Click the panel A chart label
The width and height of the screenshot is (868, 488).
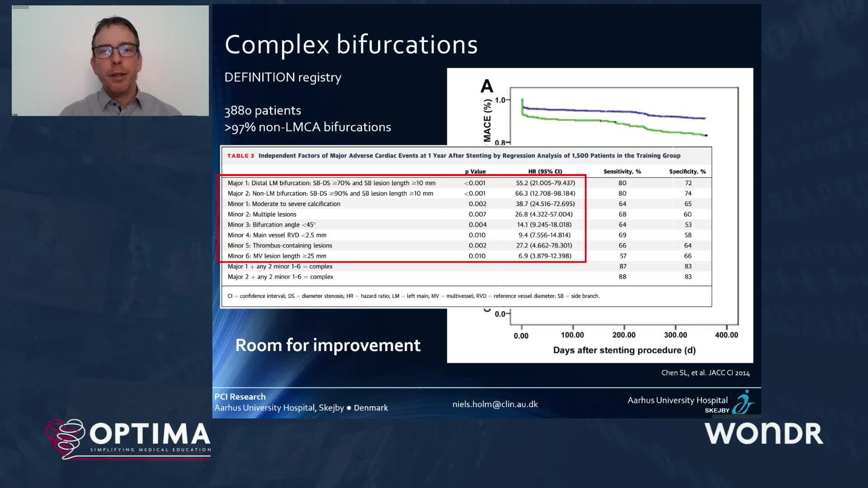pyautogui.click(x=486, y=86)
